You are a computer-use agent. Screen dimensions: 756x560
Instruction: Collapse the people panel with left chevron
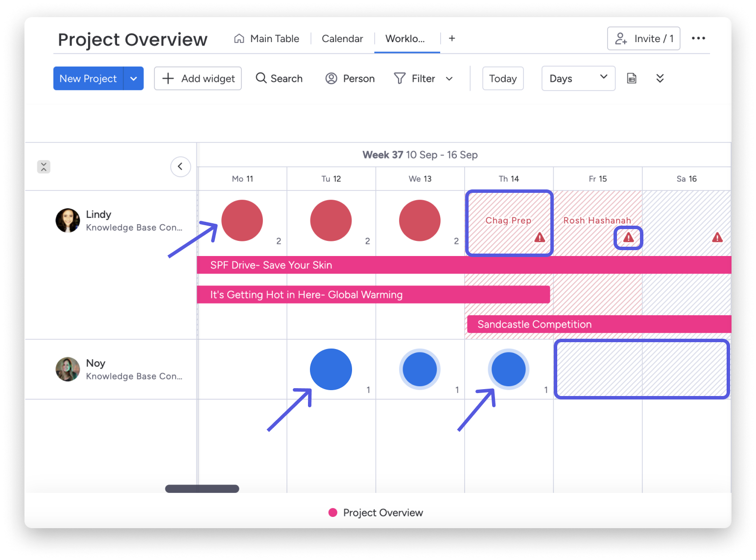click(x=180, y=166)
